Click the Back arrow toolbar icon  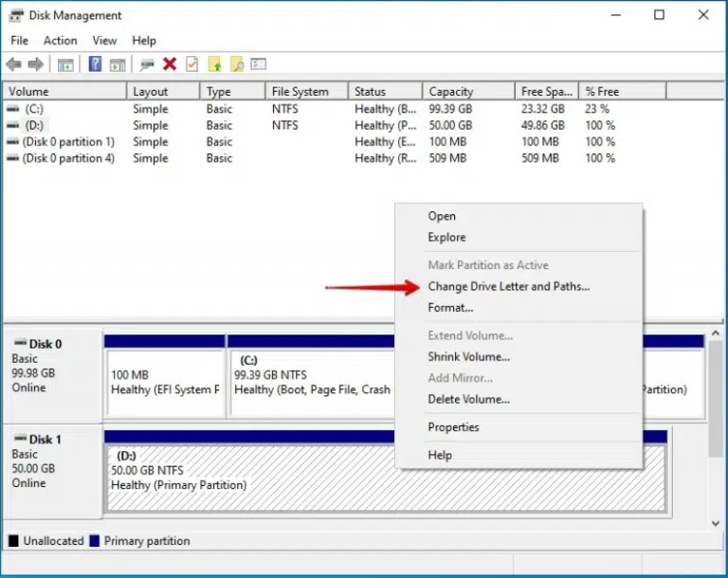pyautogui.click(x=13, y=64)
